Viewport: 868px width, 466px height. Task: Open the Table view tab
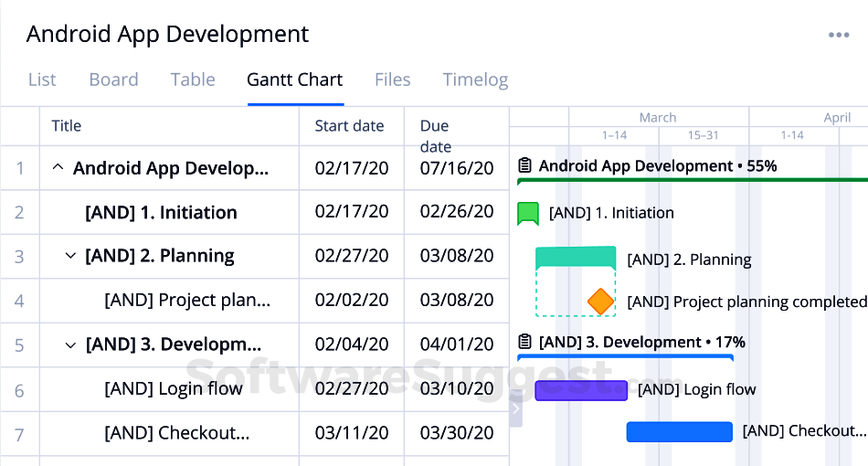click(193, 79)
